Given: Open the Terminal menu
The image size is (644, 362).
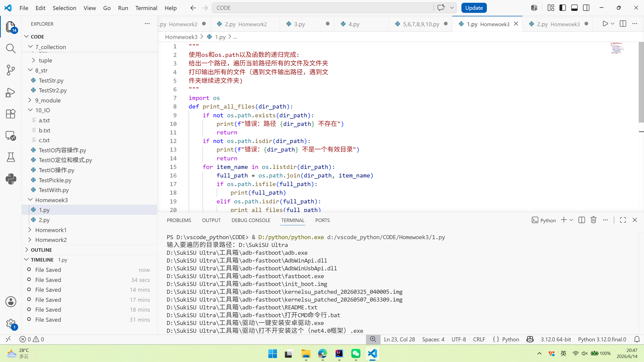Looking at the screenshot, I should point(146,8).
